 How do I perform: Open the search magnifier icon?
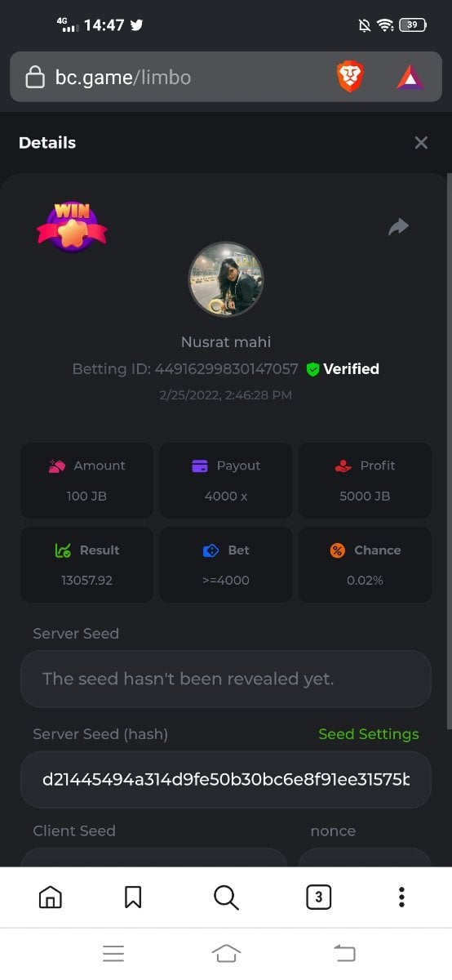[x=226, y=897]
